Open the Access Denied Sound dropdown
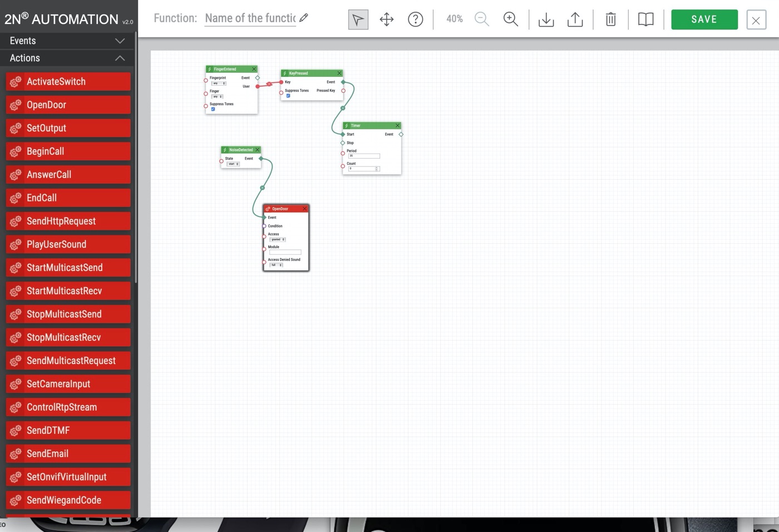The width and height of the screenshot is (779, 532). pyautogui.click(x=277, y=265)
